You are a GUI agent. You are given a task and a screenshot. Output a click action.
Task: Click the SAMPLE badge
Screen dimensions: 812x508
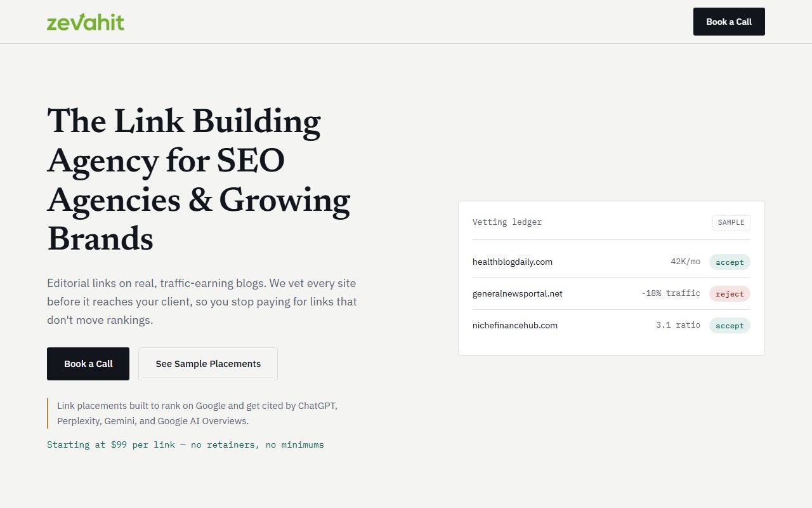point(731,222)
